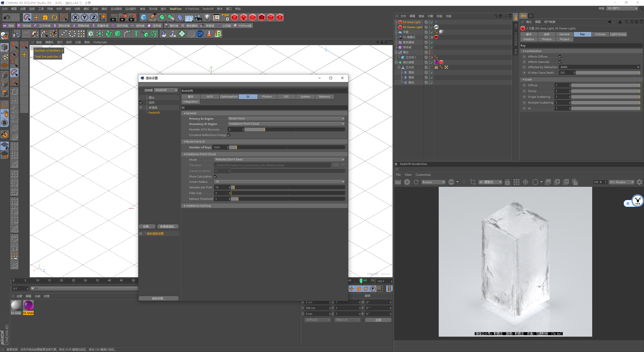The width and height of the screenshot is (644, 352).
Task: Add a Cube primitive object
Action: [144, 17]
